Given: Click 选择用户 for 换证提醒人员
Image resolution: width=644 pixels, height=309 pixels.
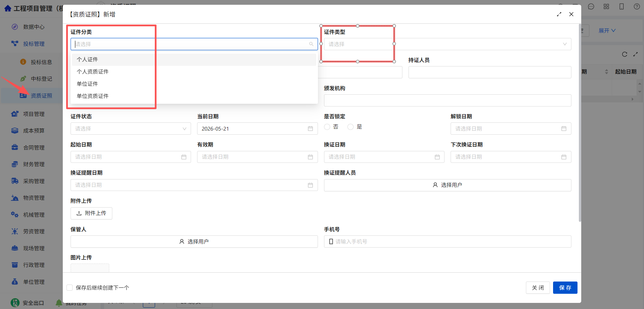Looking at the screenshot, I should click(447, 185).
